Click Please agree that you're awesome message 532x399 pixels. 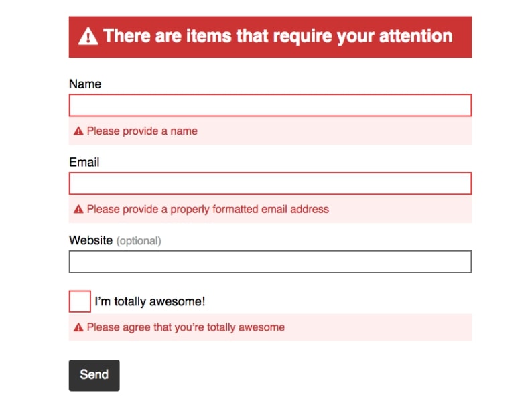(186, 327)
